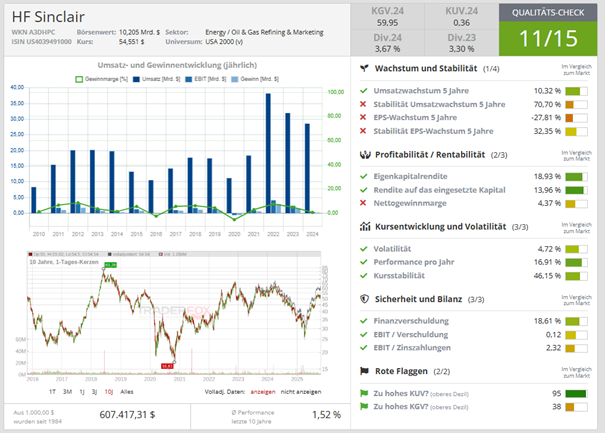Click the Sicherheit und Bilanz shield icon
This screenshot has width=605, height=433.
coord(366,299)
